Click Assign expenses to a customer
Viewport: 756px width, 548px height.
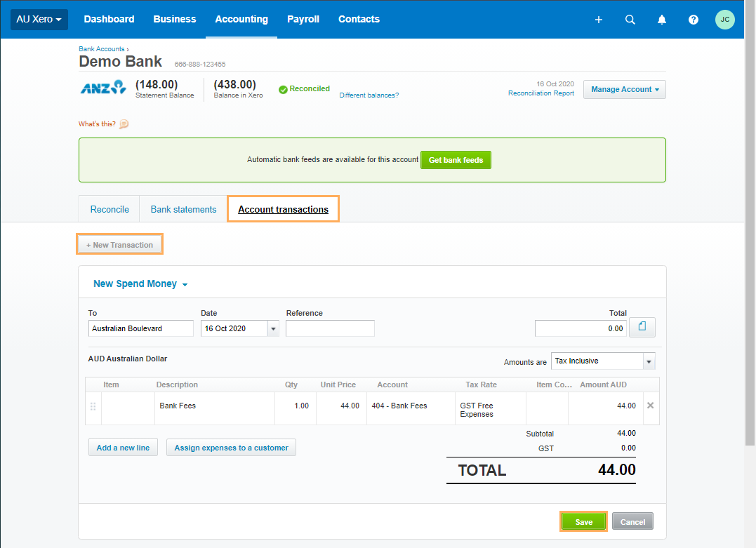tap(231, 448)
